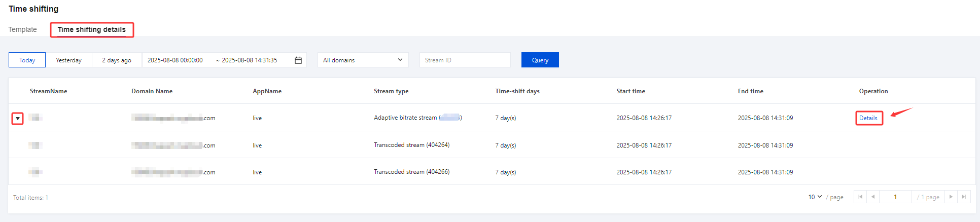980x222 pixels.
Task: Select the Time shifting details tab
Action: point(92,29)
